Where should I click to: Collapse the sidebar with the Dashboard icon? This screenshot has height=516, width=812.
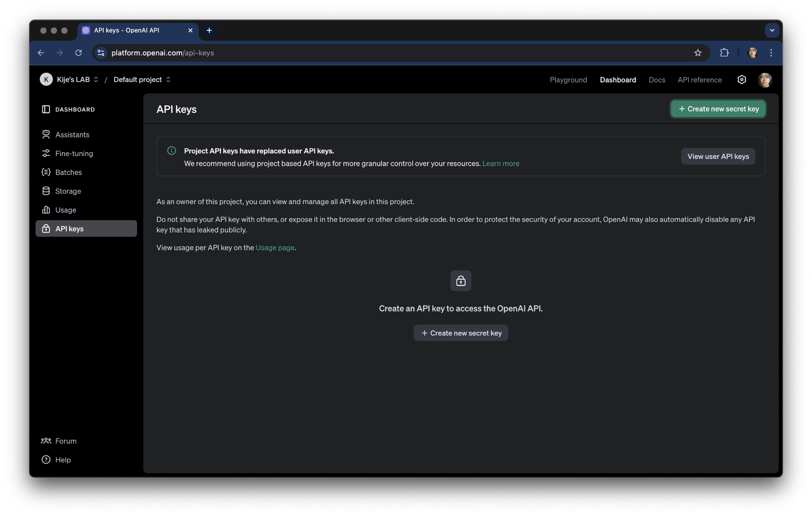(46, 109)
